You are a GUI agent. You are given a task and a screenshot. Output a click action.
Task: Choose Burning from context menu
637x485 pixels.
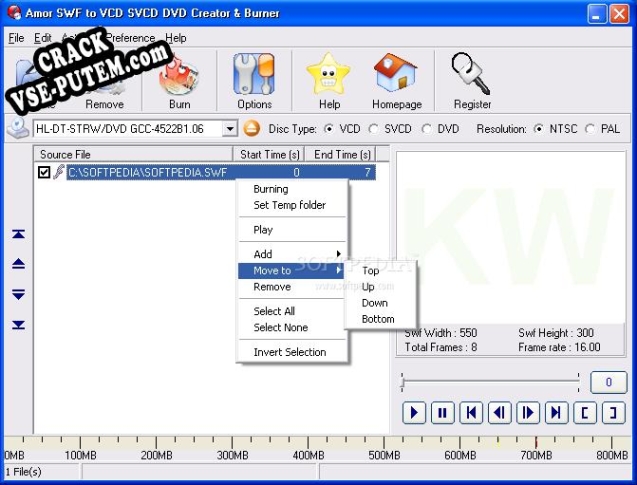(292, 189)
